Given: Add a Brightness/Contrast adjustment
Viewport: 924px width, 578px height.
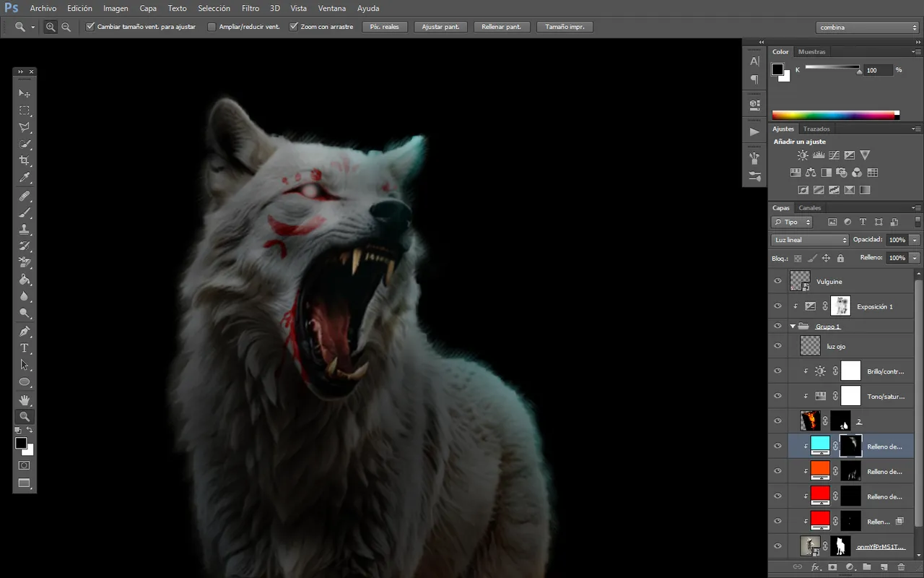Looking at the screenshot, I should 803,155.
